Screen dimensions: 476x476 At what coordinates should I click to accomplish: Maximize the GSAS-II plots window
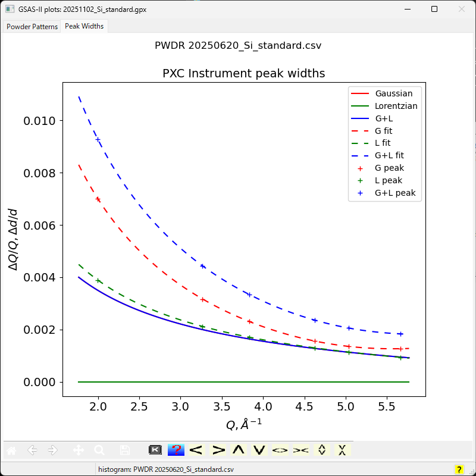(434, 10)
